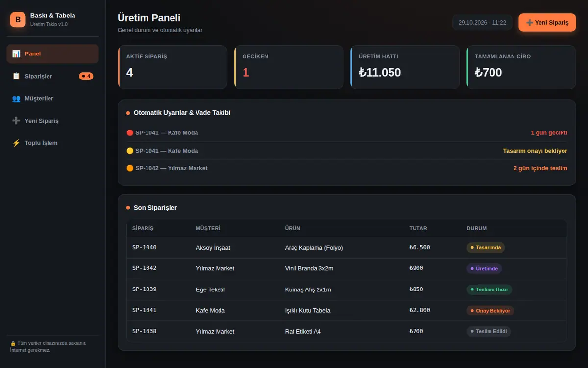Image resolution: width=588 pixels, height=368 pixels.
Task: Open the Tamamlanan Ciro stat card
Action: [521, 67]
